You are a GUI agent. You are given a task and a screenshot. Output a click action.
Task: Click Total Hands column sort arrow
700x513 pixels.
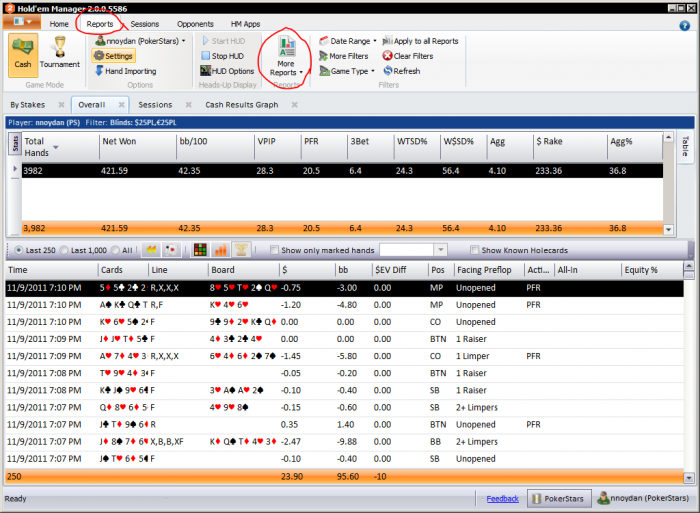tap(56, 147)
